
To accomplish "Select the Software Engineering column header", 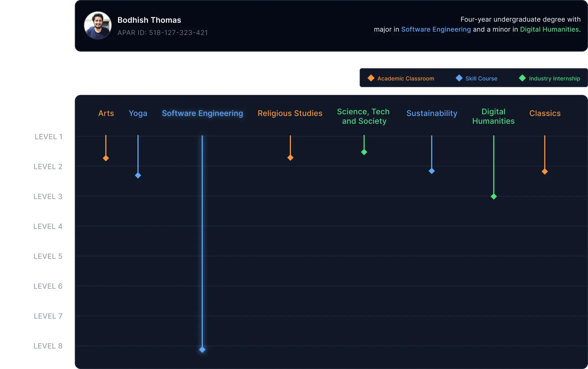I will 202,113.
